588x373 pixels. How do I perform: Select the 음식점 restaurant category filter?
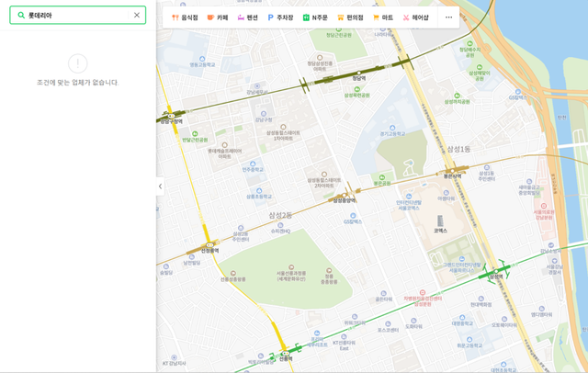(185, 17)
